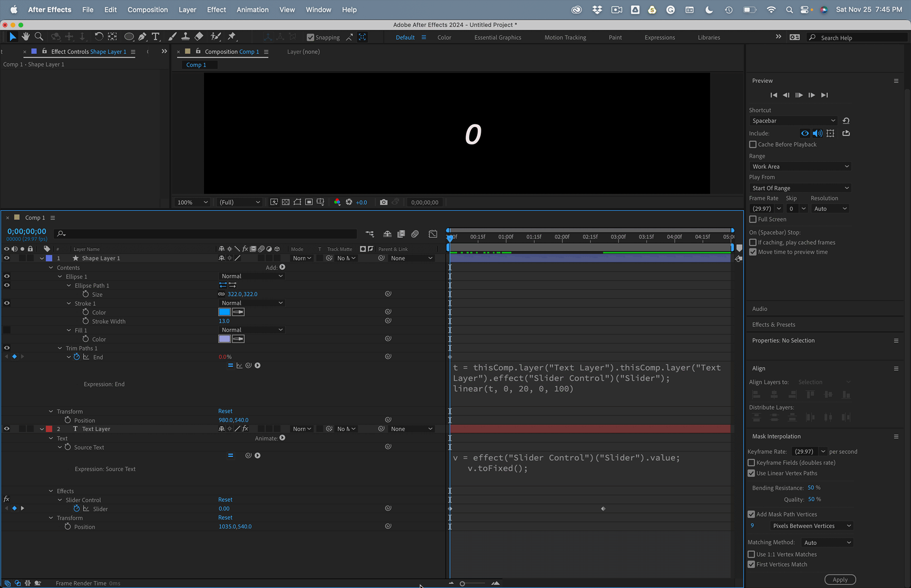Open the Graph Editor in timeline
Image resolution: width=911 pixels, height=588 pixels.
[433, 234]
